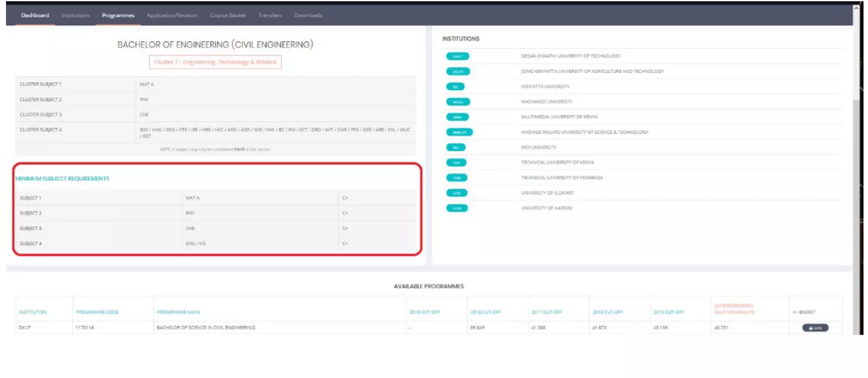Click the JKUAT institution badge
This screenshot has height=378, width=868.
pos(458,71)
